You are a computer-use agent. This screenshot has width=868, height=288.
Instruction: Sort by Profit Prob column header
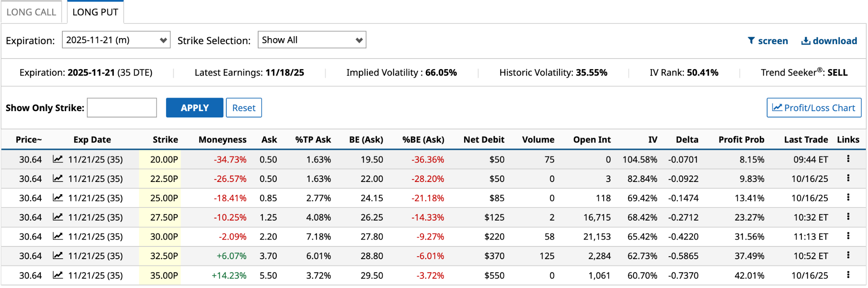[741, 140]
